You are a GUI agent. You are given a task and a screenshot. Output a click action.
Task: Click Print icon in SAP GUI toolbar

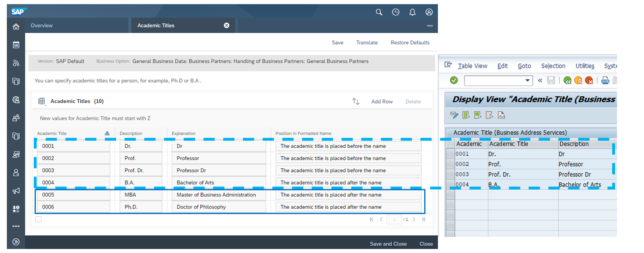[605, 81]
